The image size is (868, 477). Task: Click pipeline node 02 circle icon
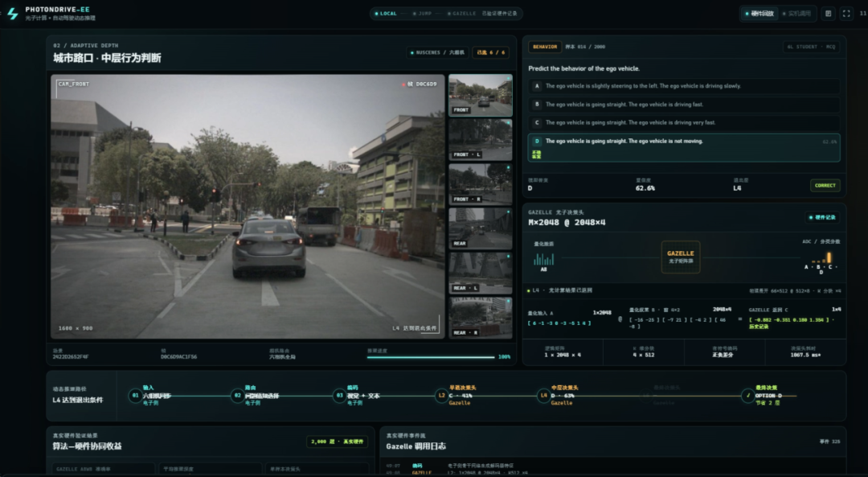(x=237, y=395)
